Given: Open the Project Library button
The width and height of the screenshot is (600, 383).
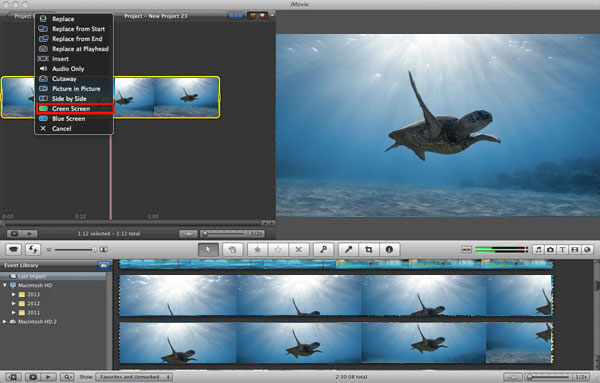Looking at the screenshot, I should (x=22, y=16).
